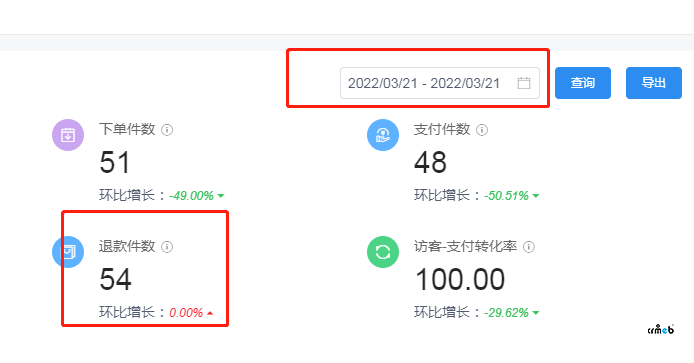Click the down arrow next to -29.62%
The image size is (694, 363).
[x=536, y=313]
